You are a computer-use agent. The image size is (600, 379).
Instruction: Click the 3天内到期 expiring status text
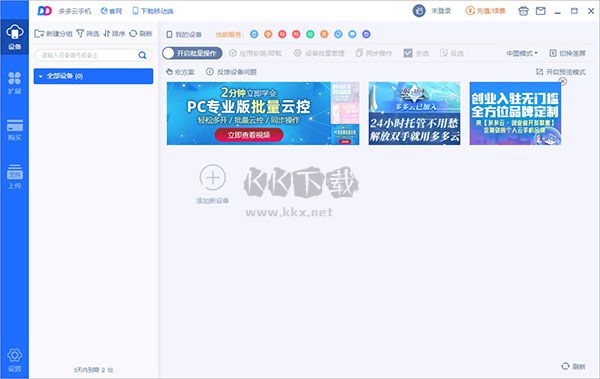pyautogui.click(x=93, y=370)
